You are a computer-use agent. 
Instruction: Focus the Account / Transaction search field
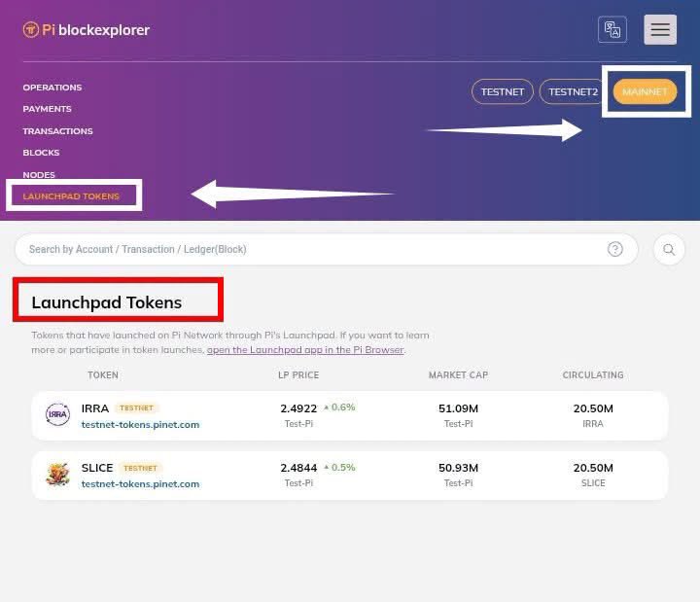tap(327, 249)
